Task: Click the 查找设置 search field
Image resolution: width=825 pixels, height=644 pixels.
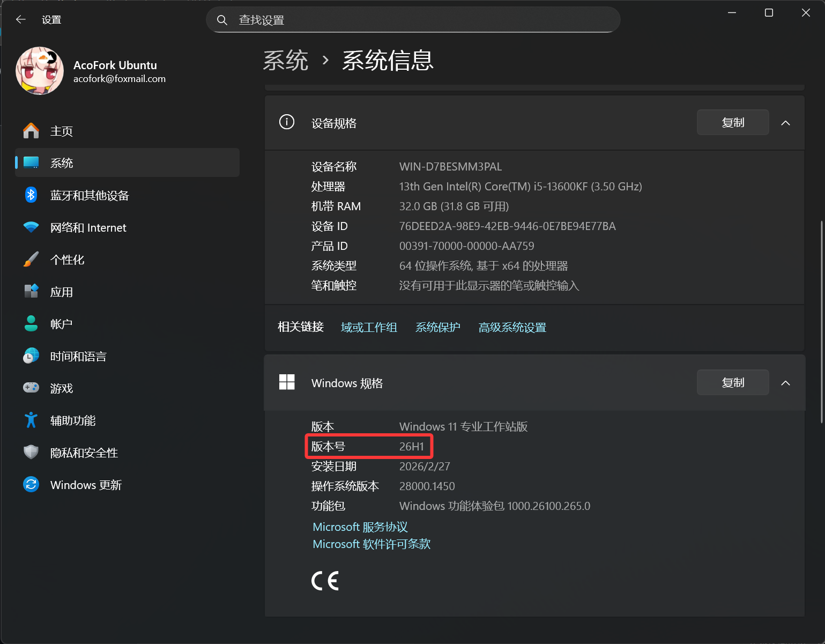Action: [418, 20]
